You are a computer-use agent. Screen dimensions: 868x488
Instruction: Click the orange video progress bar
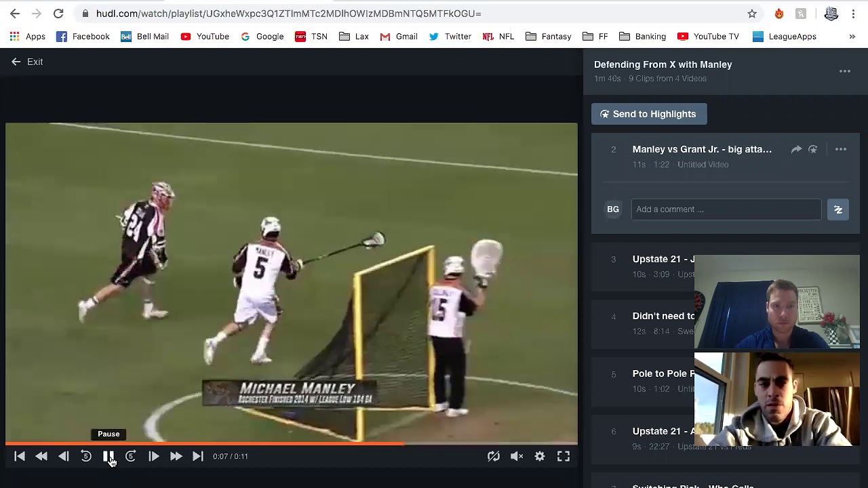(x=292, y=444)
